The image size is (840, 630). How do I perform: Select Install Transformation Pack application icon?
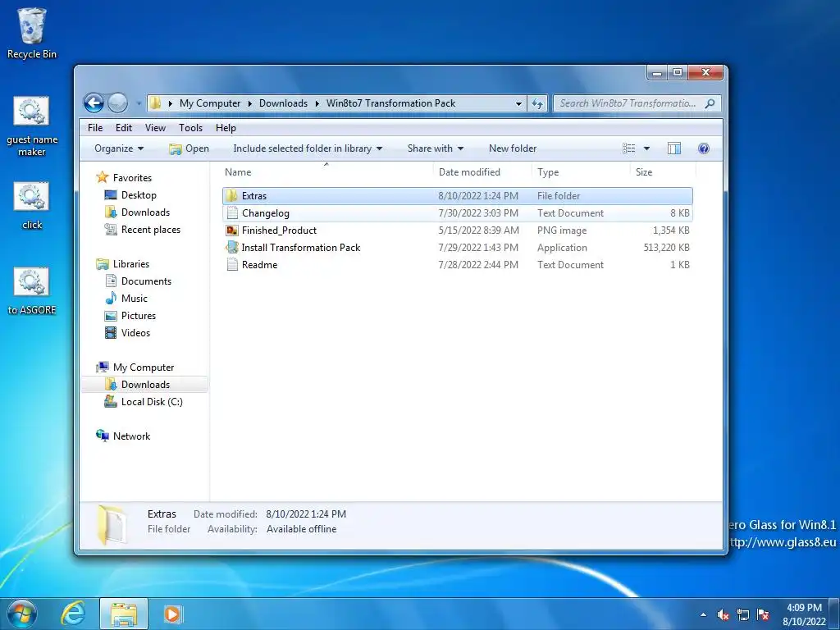tap(232, 247)
